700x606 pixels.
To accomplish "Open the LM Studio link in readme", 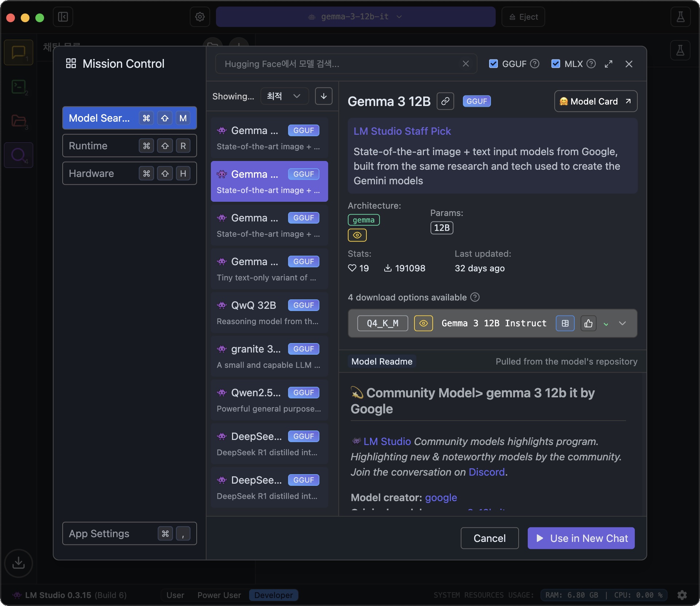I will tap(387, 441).
